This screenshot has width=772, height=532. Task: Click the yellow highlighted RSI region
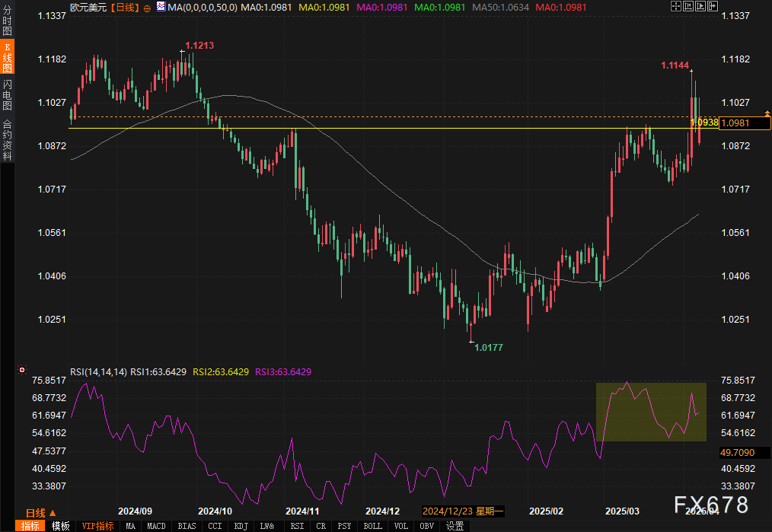[651, 412]
